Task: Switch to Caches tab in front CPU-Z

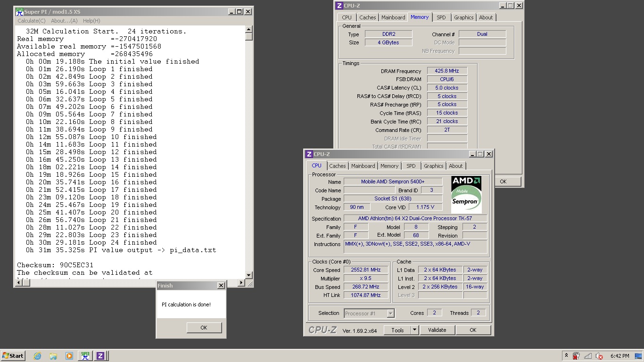Action: pos(338,166)
